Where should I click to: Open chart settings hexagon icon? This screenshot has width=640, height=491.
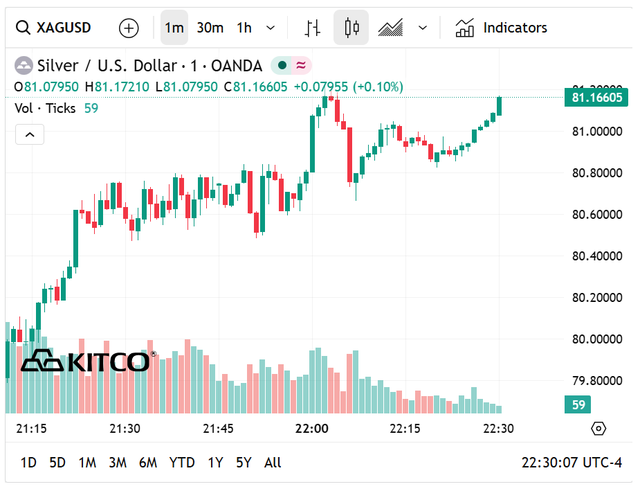click(x=598, y=429)
